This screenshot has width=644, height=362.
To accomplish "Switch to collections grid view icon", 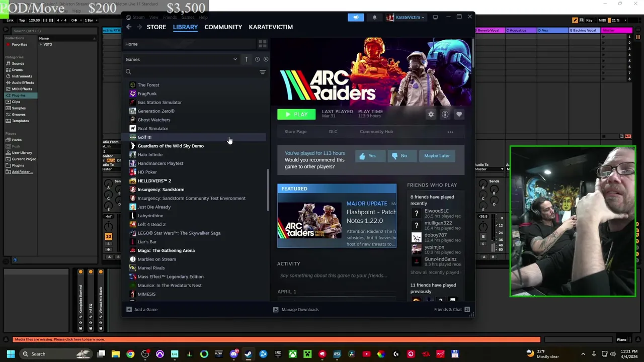I will (x=262, y=44).
